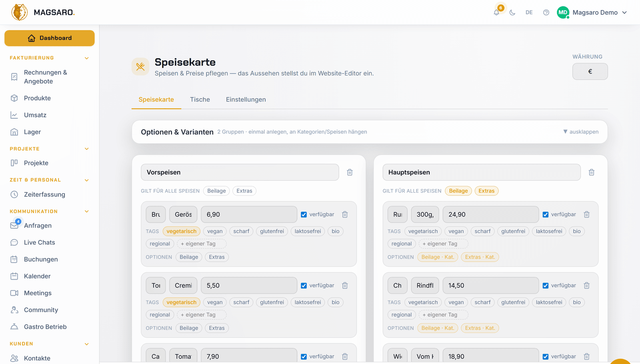This screenshot has width=640, height=364.
Task: Uncheck verfügbar for the 5,50 dish
Action: (x=304, y=286)
